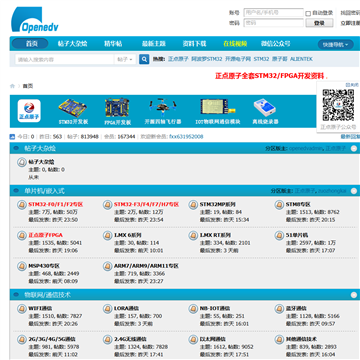Image resolution: width=360 pixels, height=360 pixels.
Task: Click the icon beside STM32-F0/F1/F2专区
Action: pyautogui.click(x=22, y=205)
